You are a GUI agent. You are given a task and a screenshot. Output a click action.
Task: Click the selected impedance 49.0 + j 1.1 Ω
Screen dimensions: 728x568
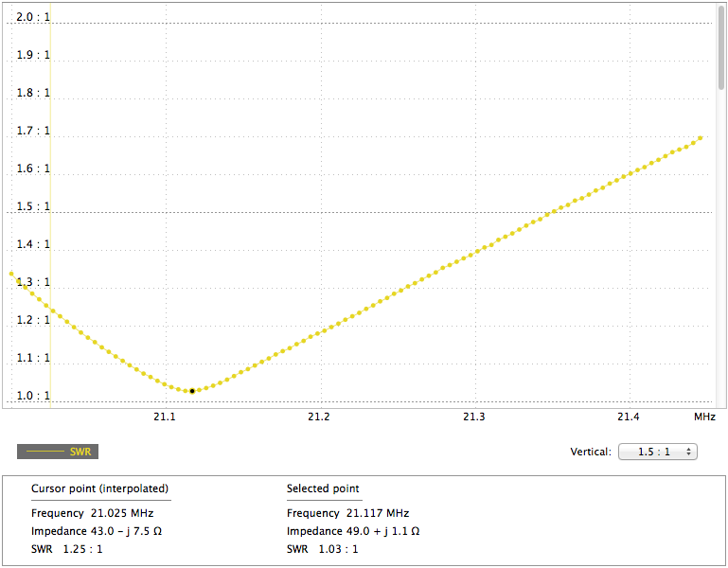point(383,531)
